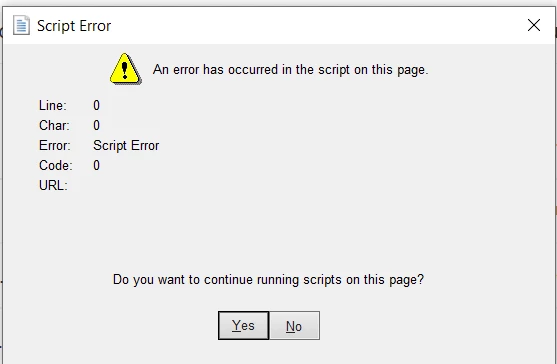Image resolution: width=557 pixels, height=364 pixels.
Task: Click the empty title bar area
Action: (316, 26)
